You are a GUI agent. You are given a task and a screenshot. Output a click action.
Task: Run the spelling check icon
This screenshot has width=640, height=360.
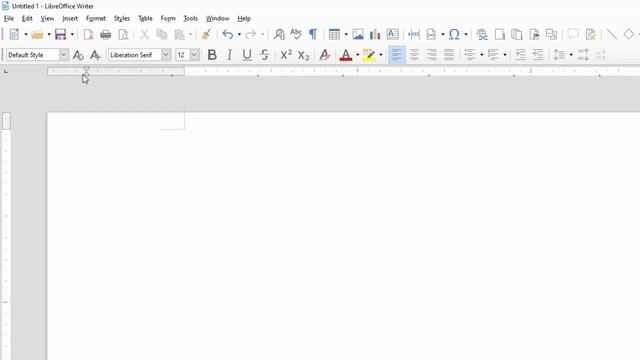296,34
